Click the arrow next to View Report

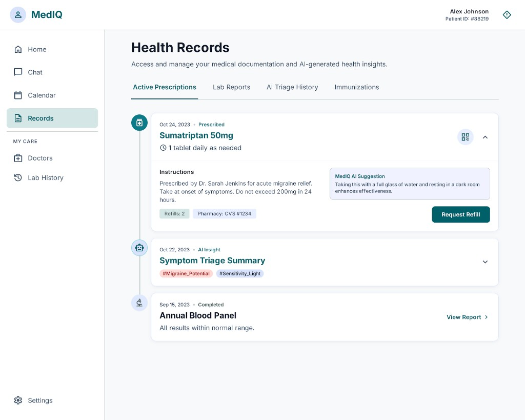486,317
